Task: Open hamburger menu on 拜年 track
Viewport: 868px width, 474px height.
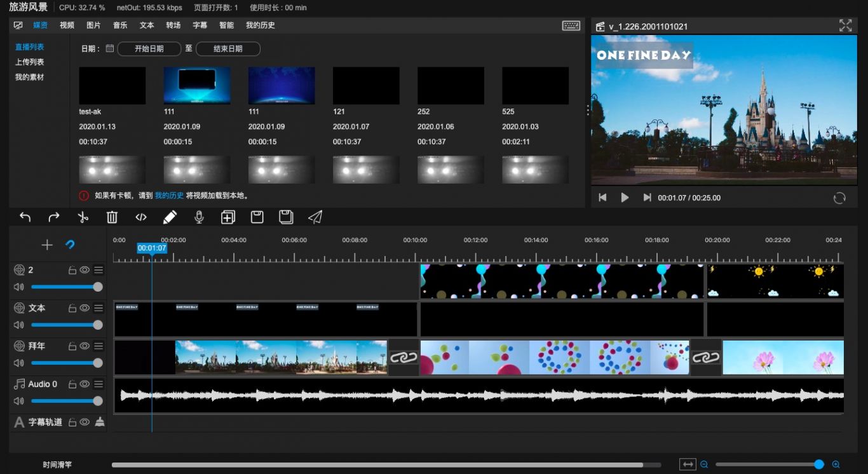Action: pos(98,347)
